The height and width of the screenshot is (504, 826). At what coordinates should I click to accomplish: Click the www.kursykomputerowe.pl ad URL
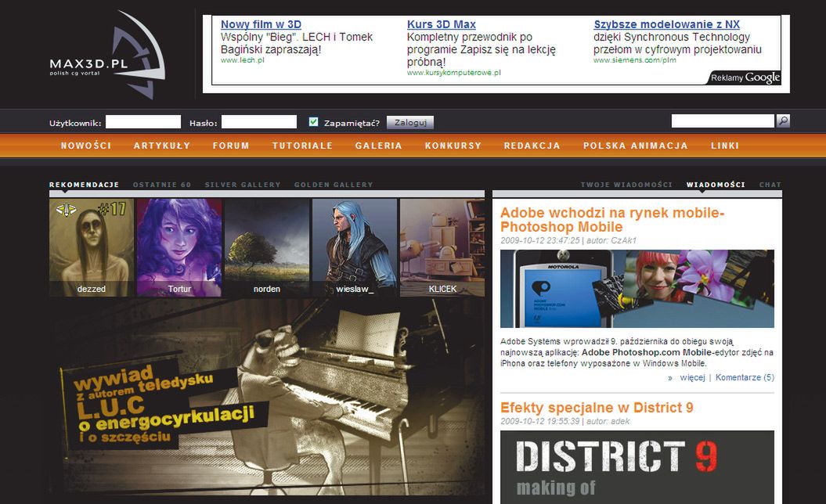point(453,74)
